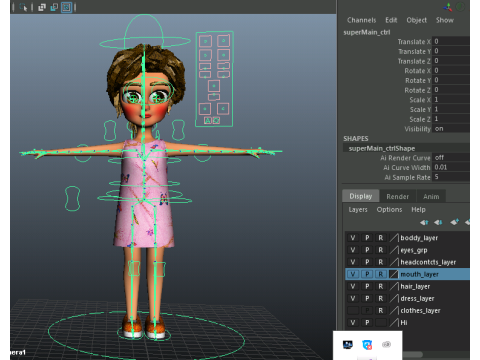Toggle visibility V of mouth_layer

(x=353, y=274)
